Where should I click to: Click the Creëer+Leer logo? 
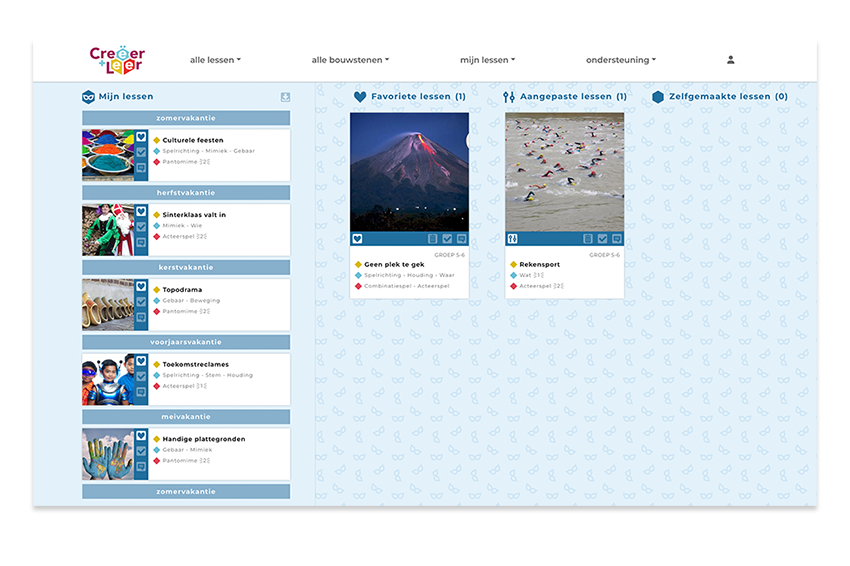[x=117, y=59]
